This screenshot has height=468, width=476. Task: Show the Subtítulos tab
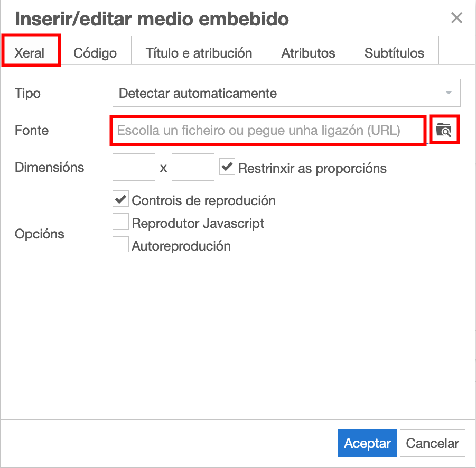click(394, 53)
